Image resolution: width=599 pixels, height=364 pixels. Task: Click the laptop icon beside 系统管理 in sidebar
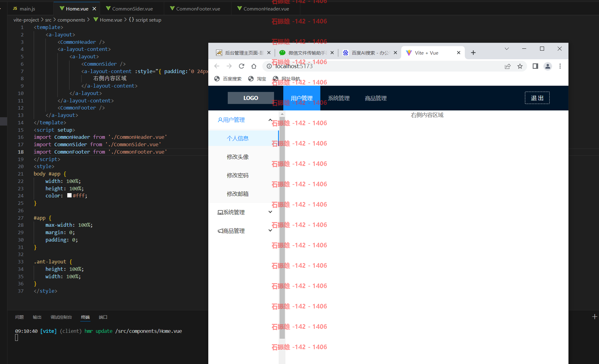click(x=220, y=212)
